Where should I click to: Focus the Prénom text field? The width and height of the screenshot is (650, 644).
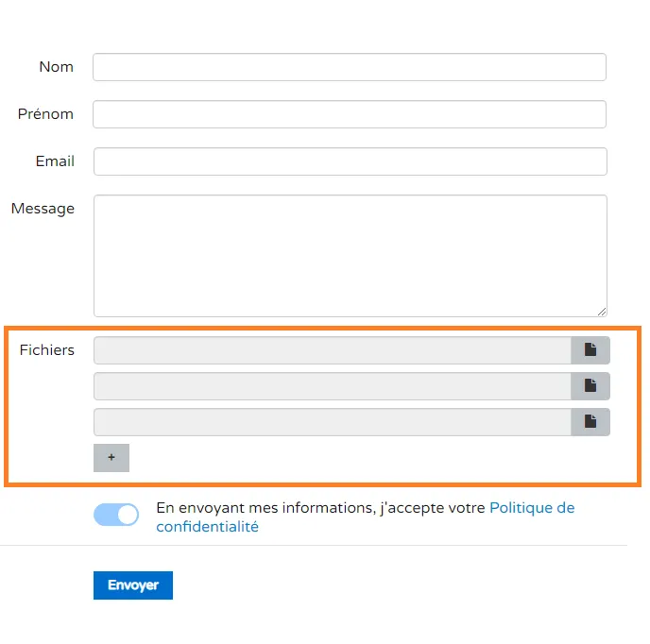click(350, 114)
